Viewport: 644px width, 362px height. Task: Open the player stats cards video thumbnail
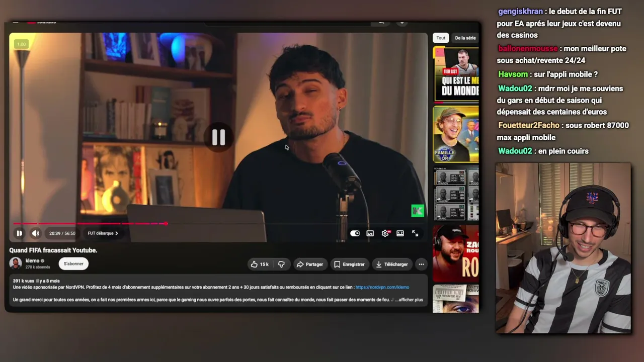[456, 194]
